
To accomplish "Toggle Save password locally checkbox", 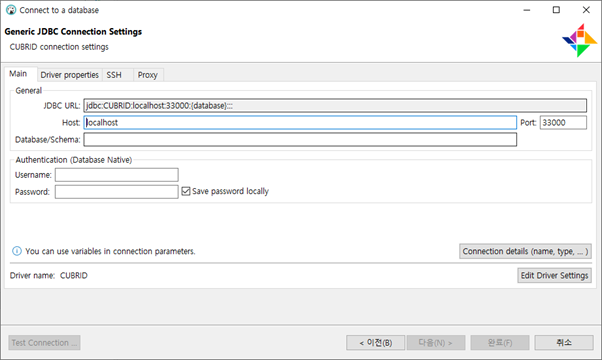I will tap(186, 191).
